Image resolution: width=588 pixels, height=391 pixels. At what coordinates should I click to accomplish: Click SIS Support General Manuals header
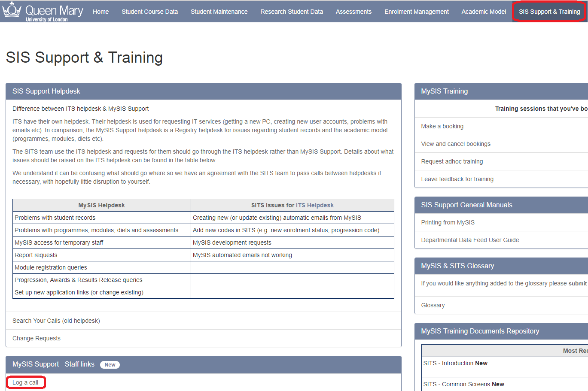(501, 205)
